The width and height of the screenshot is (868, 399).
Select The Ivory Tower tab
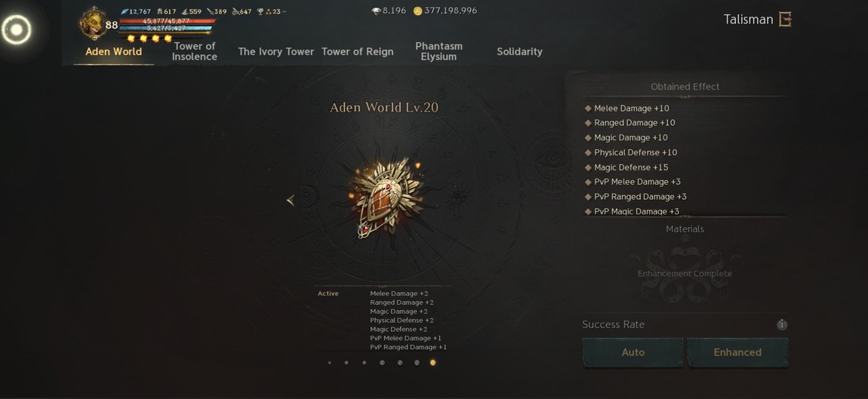point(275,51)
